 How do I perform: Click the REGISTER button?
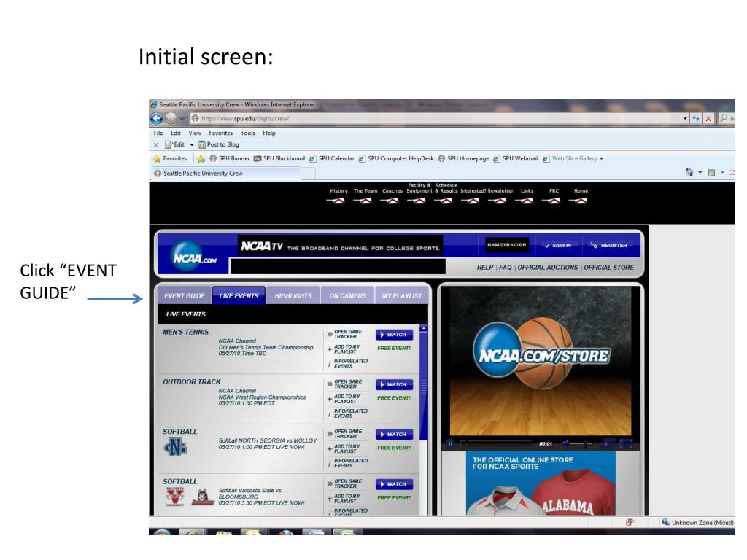[x=609, y=245]
